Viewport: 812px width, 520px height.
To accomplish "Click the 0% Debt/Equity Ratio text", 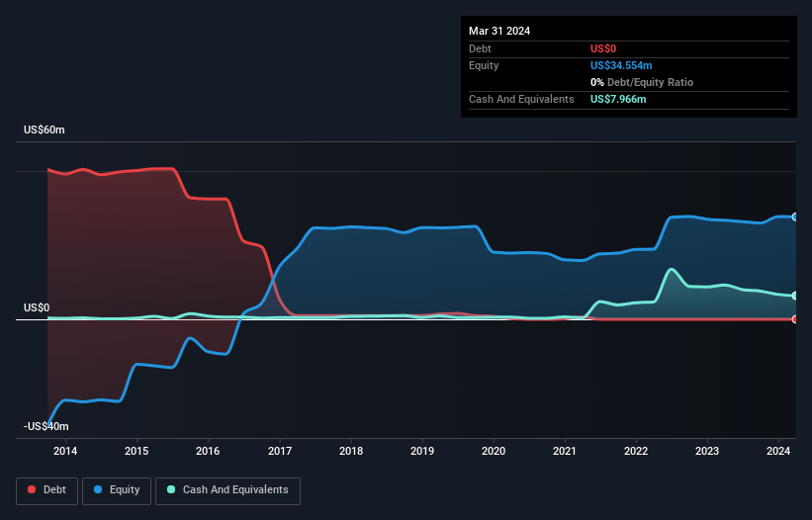I will (642, 82).
